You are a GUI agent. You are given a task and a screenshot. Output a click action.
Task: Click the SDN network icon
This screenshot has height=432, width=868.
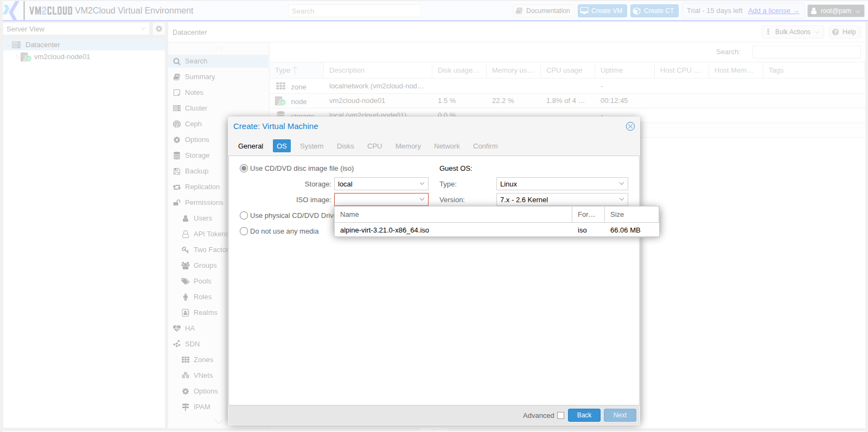click(177, 344)
